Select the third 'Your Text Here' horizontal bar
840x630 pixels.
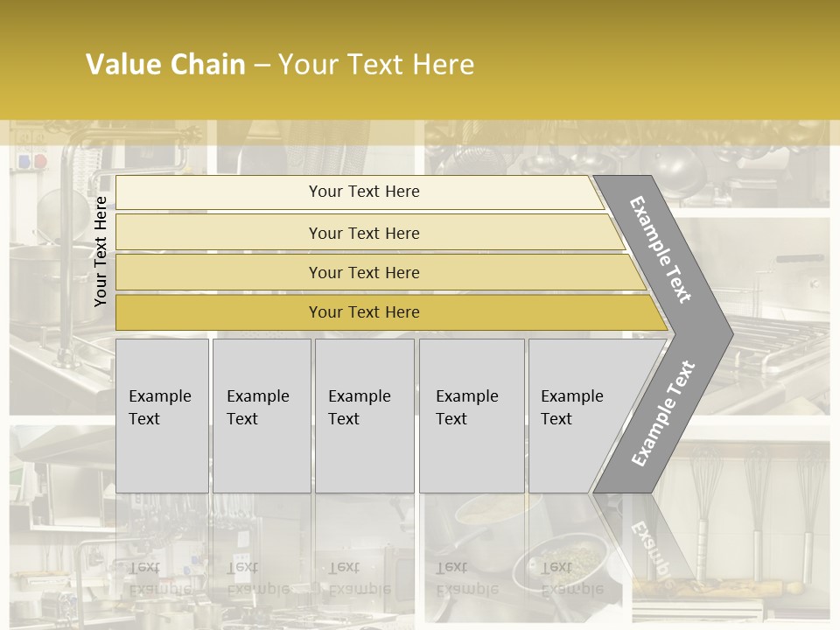363,272
